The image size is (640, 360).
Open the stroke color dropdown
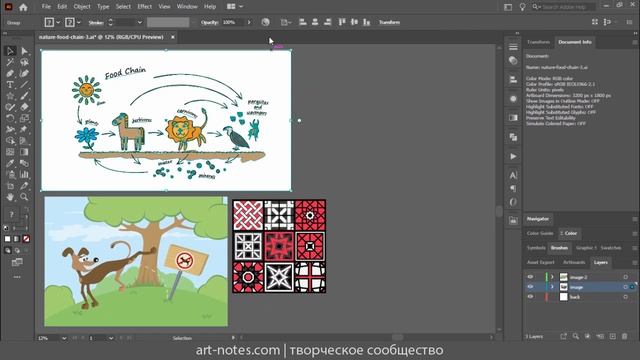79,22
